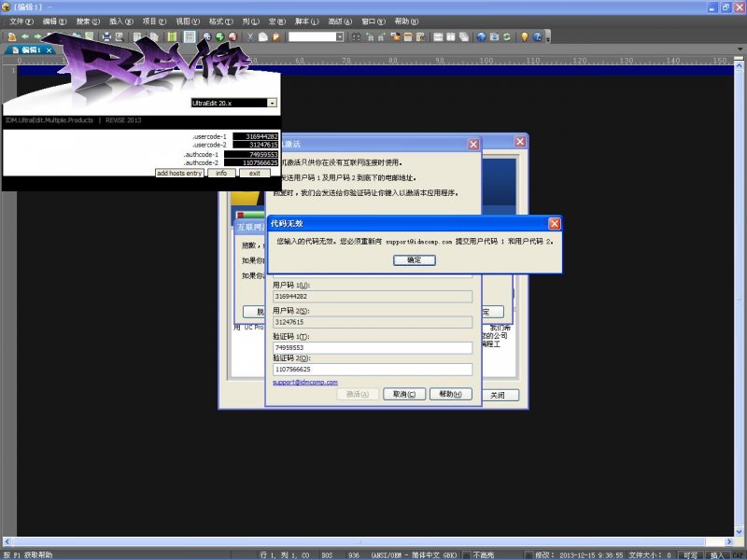Image resolution: width=747 pixels, height=560 pixels.
Task: Open the 编辑(E) menu
Action: click(55, 21)
